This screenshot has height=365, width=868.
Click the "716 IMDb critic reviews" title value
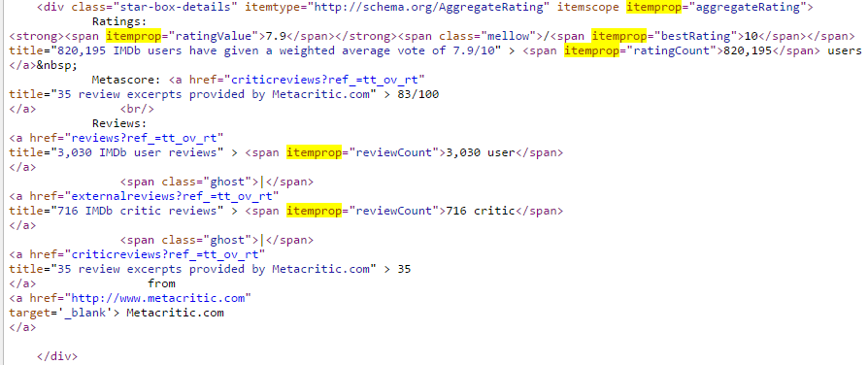coord(137,211)
